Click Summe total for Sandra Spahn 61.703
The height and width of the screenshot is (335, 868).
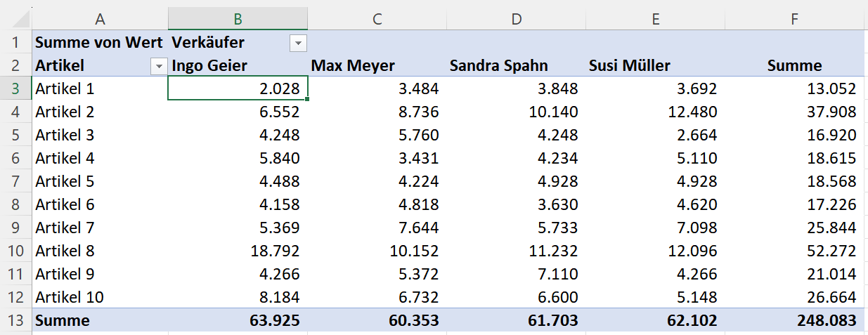(x=517, y=321)
